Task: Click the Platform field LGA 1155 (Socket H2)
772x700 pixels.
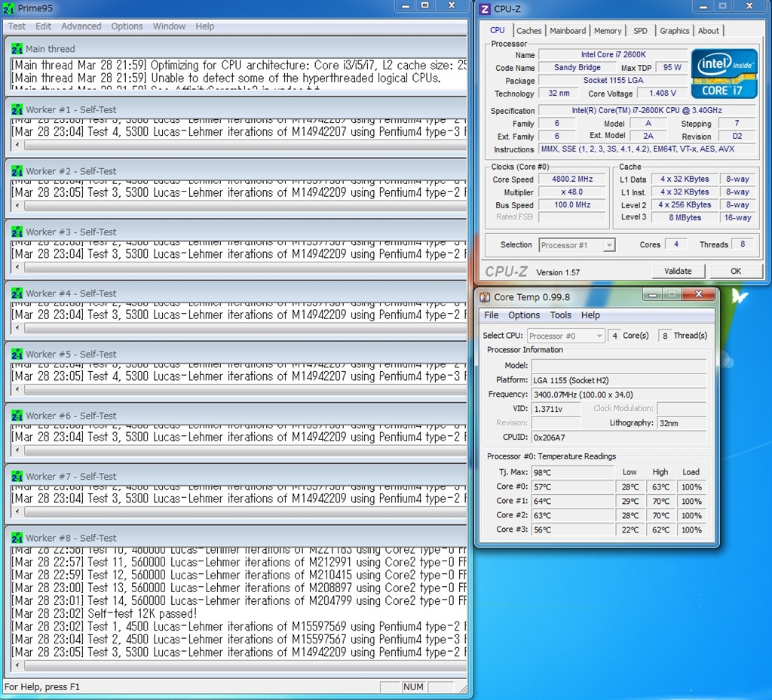Action: (x=619, y=380)
